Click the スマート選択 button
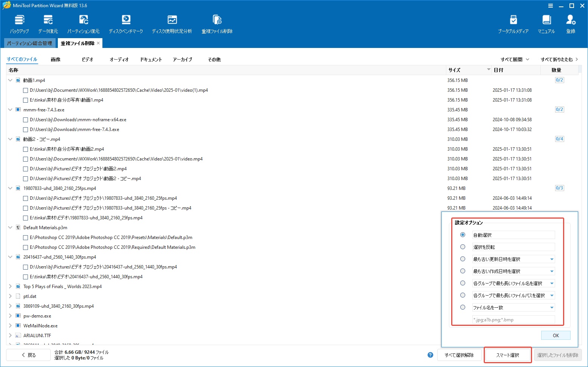Image resolution: width=588 pixels, height=367 pixels. point(508,355)
